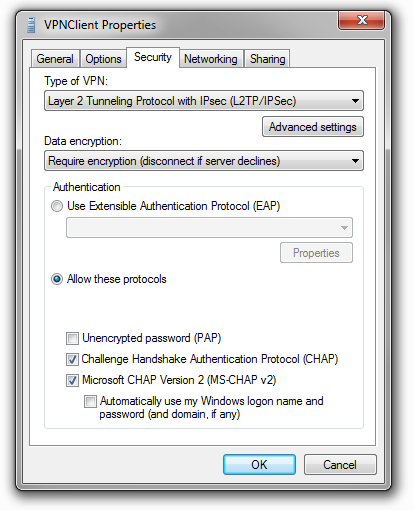Click the EAP Properties button
This screenshot has width=414, height=511.
coord(316,253)
